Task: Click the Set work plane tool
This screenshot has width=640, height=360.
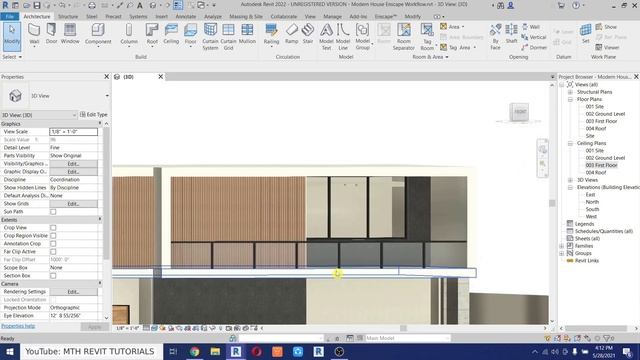Action: (x=586, y=34)
